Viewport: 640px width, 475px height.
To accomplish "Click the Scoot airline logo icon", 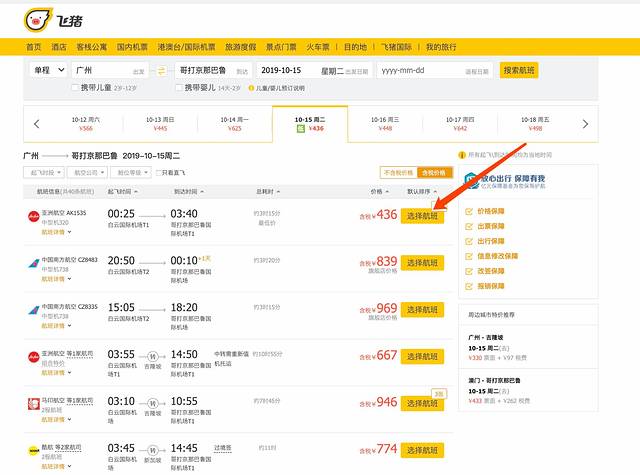I will (35, 450).
